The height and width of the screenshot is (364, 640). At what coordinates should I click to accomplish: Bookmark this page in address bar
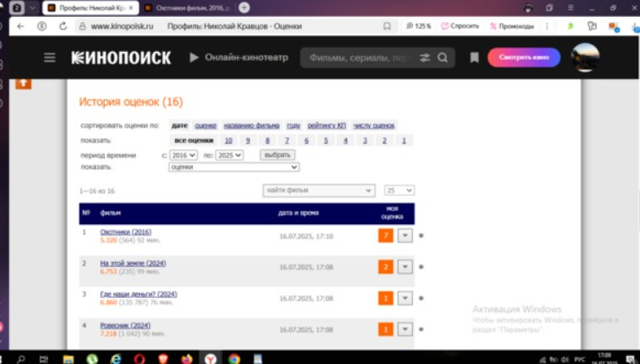pos(387,26)
